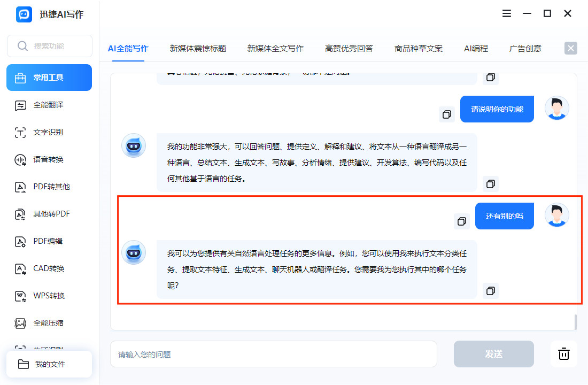Select 语音转换 in the sidebar
Viewport: 588px width, 385px height.
point(43,159)
